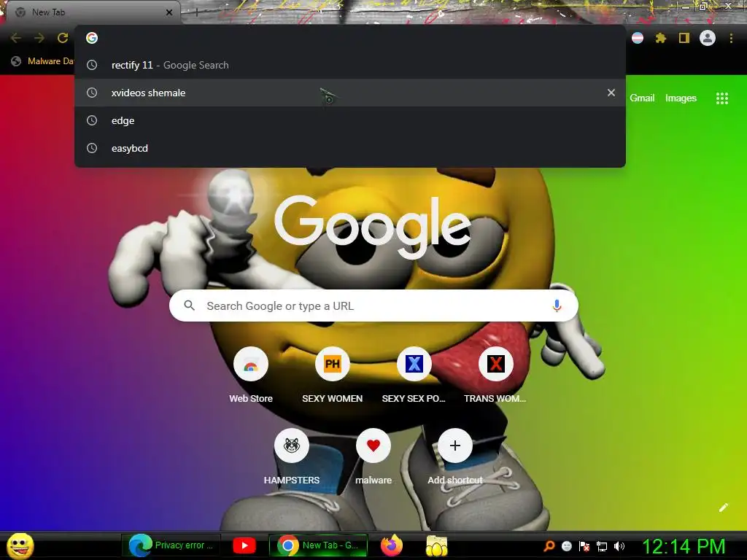
Task: Click the striped flag extension icon
Action: 638,38
